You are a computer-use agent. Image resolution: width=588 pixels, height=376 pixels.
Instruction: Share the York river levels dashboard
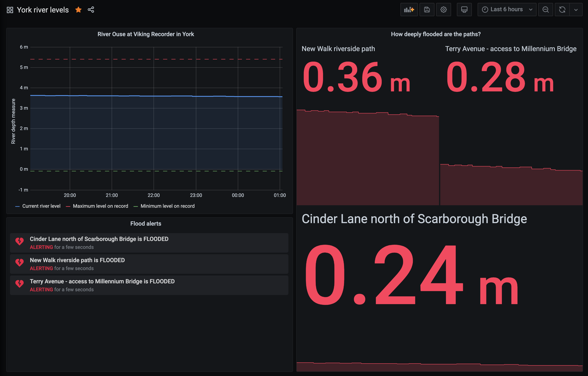coord(91,10)
